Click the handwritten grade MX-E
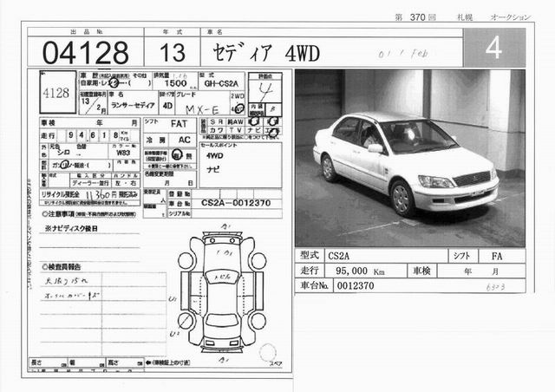Image resolution: width=555 pixels, height=392 pixels. [202, 110]
